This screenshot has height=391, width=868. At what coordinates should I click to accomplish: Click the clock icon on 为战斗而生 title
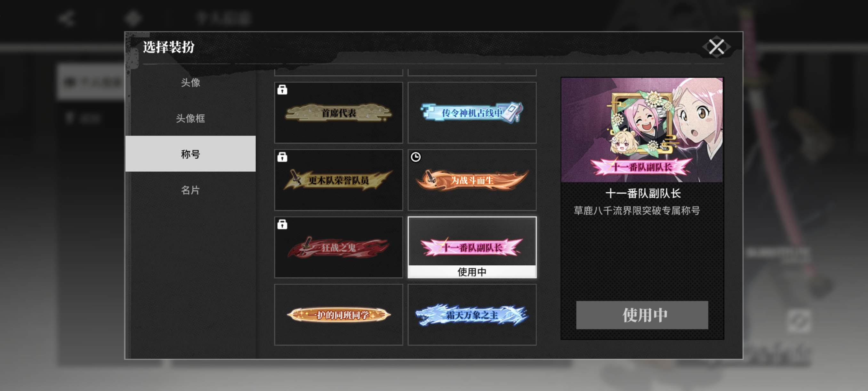point(415,157)
